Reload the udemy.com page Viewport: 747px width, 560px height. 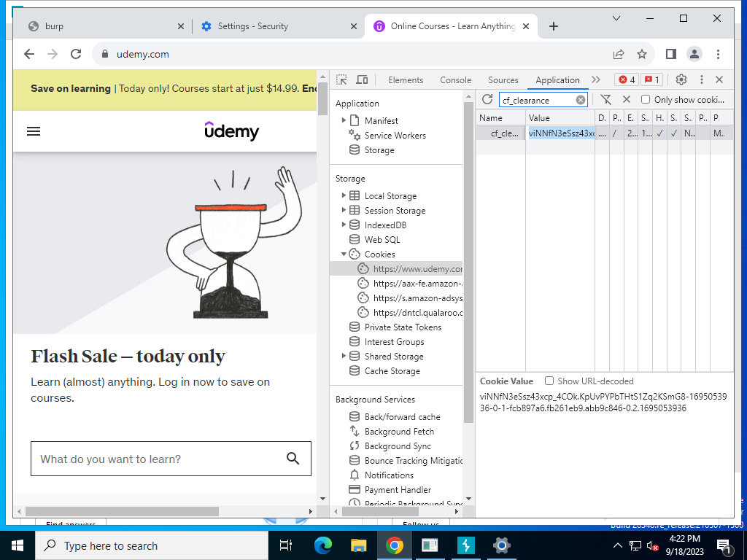[76, 54]
